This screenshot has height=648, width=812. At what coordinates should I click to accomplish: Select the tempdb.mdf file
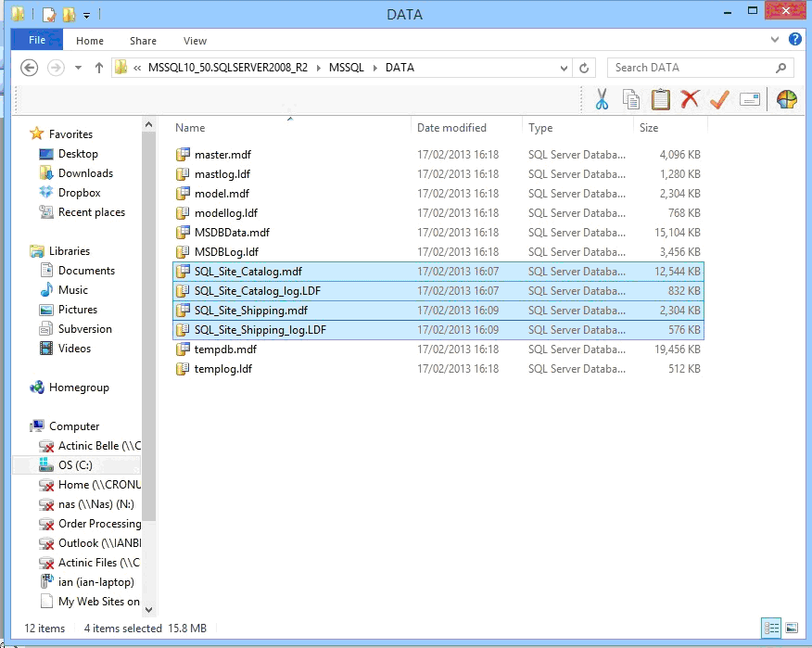pos(225,349)
